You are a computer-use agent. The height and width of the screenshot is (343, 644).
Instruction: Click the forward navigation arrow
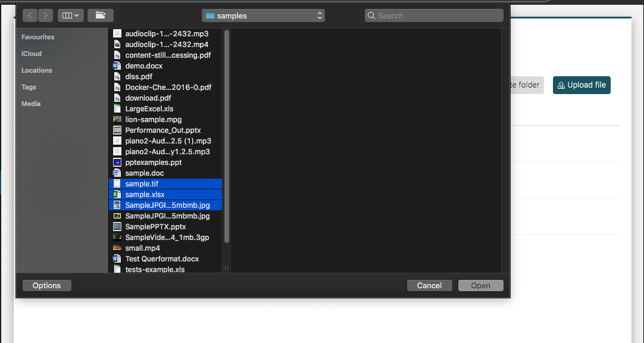click(45, 15)
